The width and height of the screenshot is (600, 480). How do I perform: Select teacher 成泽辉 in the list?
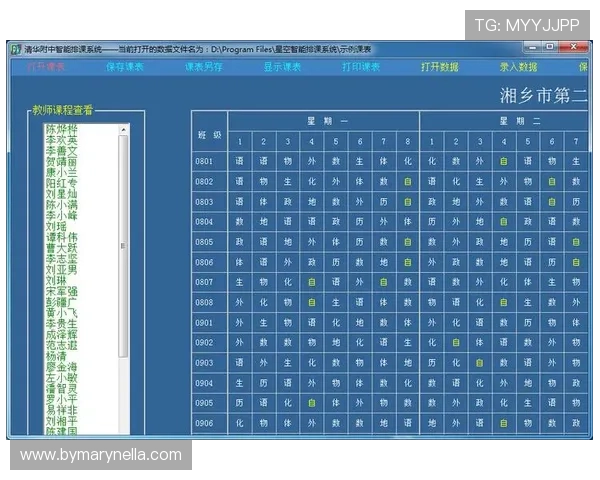coord(62,335)
